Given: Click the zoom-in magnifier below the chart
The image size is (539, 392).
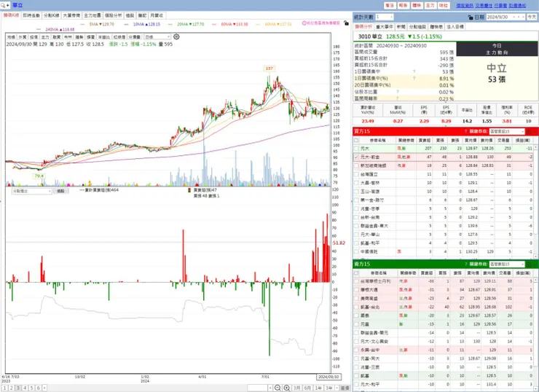Looking at the screenshot, I should [287, 388].
